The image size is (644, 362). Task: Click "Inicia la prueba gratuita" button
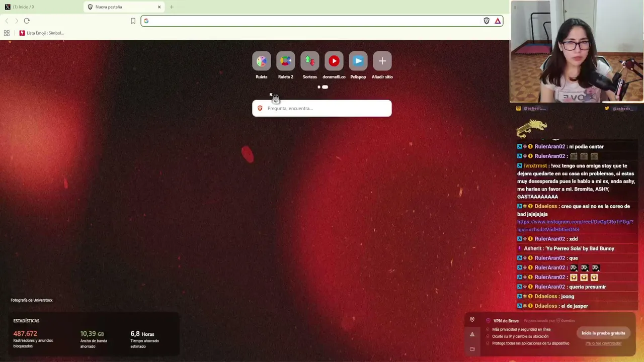click(x=603, y=333)
